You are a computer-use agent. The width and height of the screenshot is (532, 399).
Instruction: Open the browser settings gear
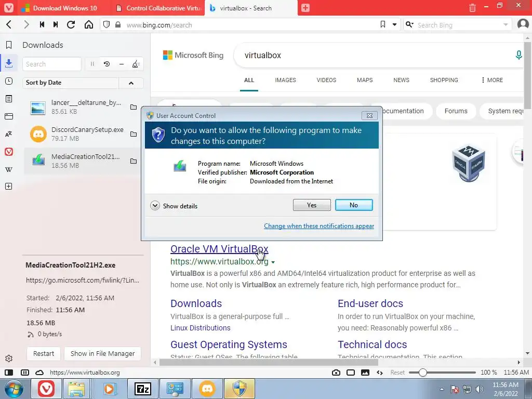(x=9, y=358)
